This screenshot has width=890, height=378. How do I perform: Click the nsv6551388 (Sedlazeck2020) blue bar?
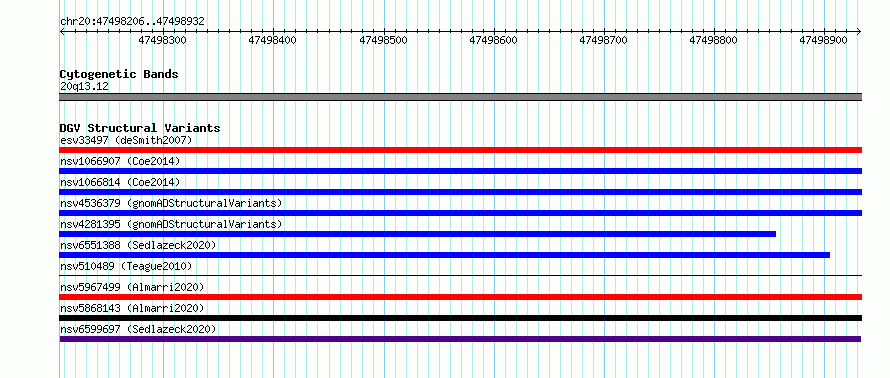pyautogui.click(x=444, y=255)
